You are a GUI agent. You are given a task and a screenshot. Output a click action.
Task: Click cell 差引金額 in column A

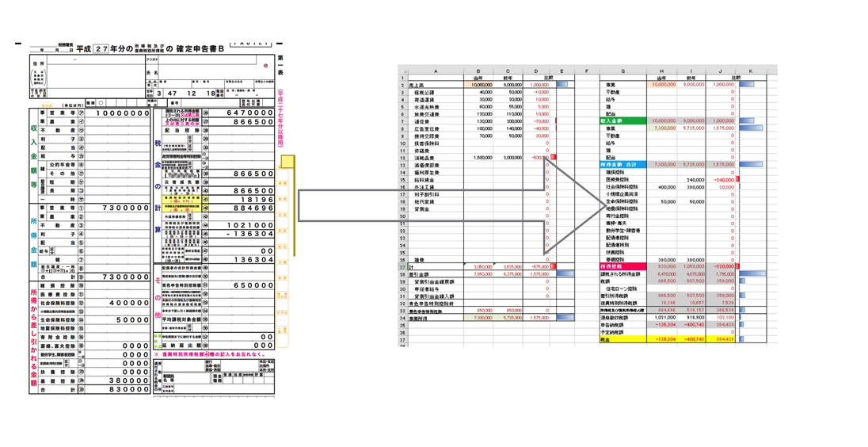tap(436, 273)
